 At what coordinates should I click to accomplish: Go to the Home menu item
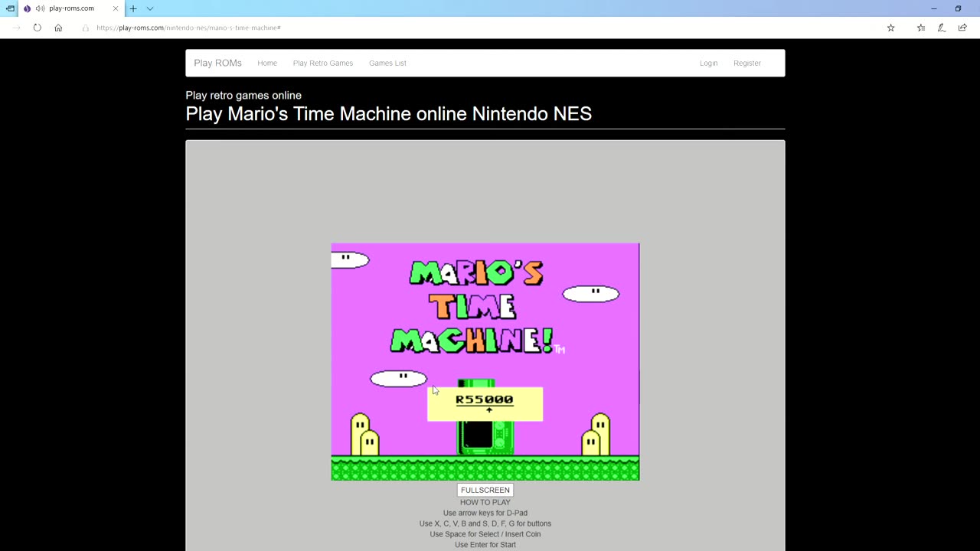(267, 63)
